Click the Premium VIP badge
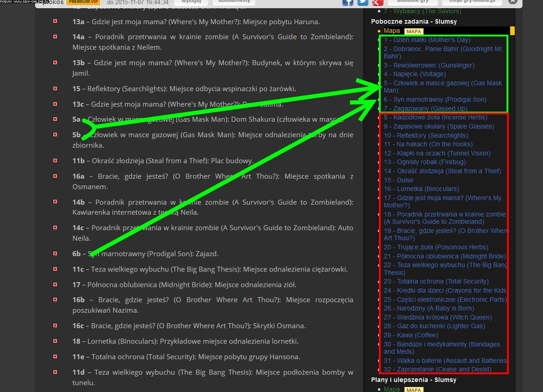Image resolution: width=543 pixels, height=392 pixels. tap(85, 2)
